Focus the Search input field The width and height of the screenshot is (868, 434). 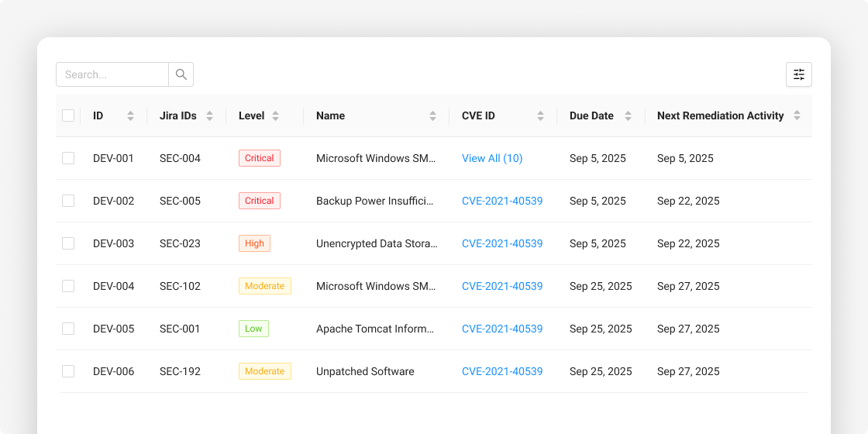pos(112,74)
